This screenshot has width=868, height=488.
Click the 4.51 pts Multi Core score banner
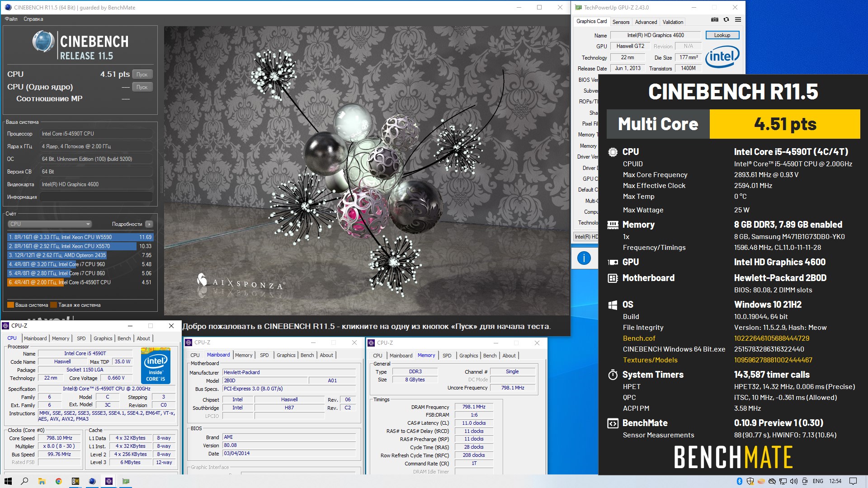pyautogui.click(x=785, y=124)
